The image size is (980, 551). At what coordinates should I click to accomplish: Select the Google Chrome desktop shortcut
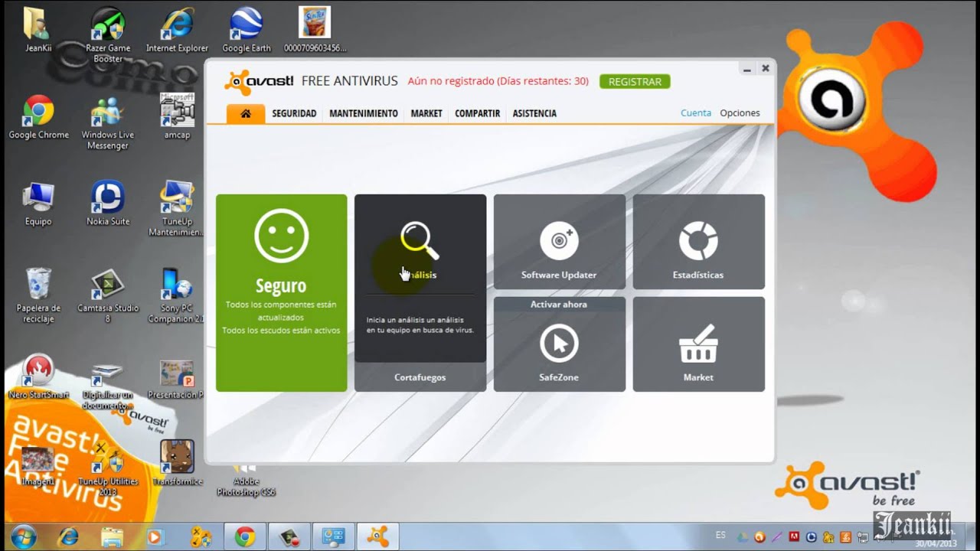(38, 117)
